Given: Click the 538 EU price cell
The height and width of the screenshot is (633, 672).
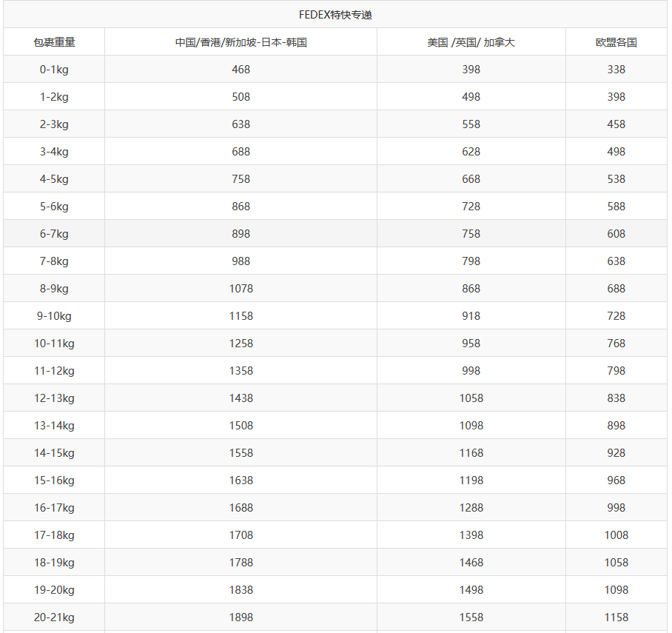Looking at the screenshot, I should click(x=616, y=179).
